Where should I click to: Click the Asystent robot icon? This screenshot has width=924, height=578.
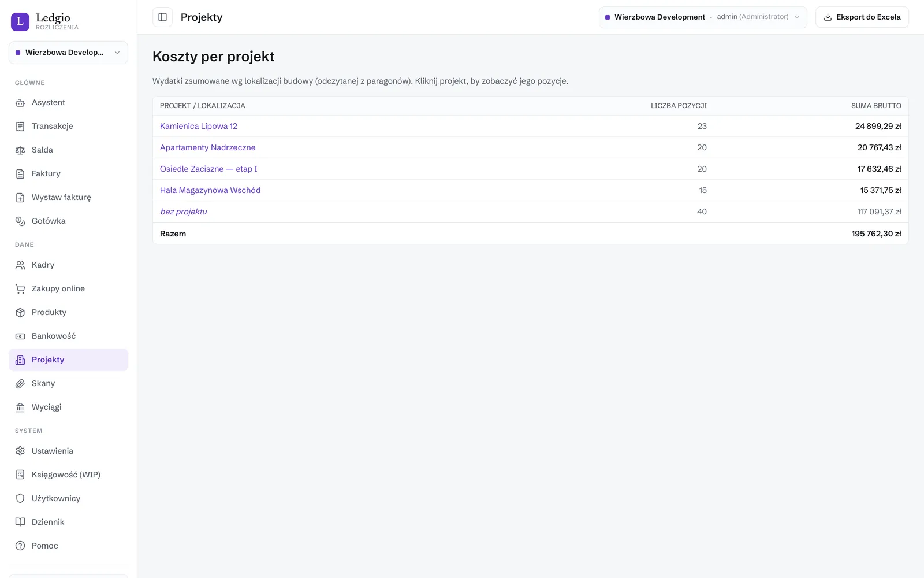pyautogui.click(x=20, y=103)
